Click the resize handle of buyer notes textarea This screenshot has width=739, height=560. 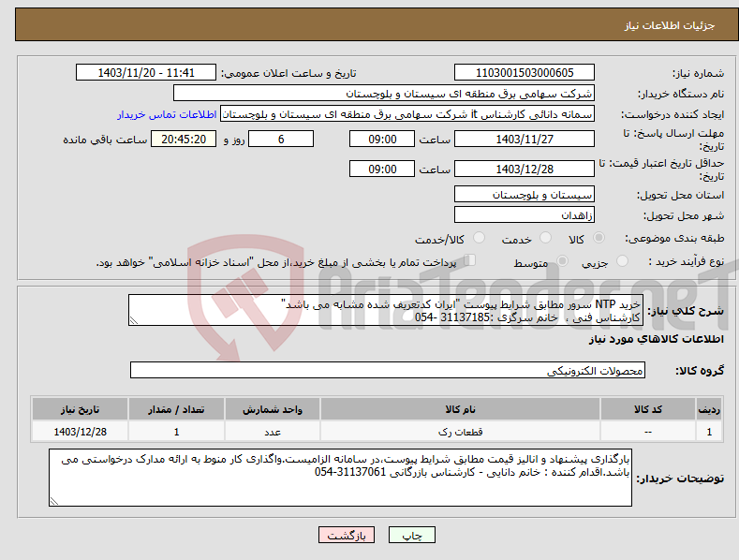tap(54, 502)
